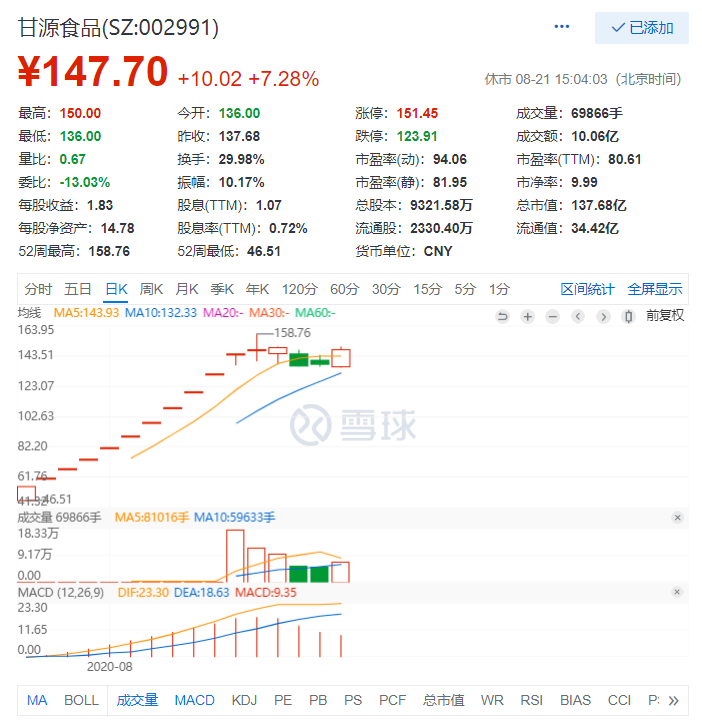Screen dimensions: 702x725
Task: Select the 月K chart tab
Action: (186, 289)
